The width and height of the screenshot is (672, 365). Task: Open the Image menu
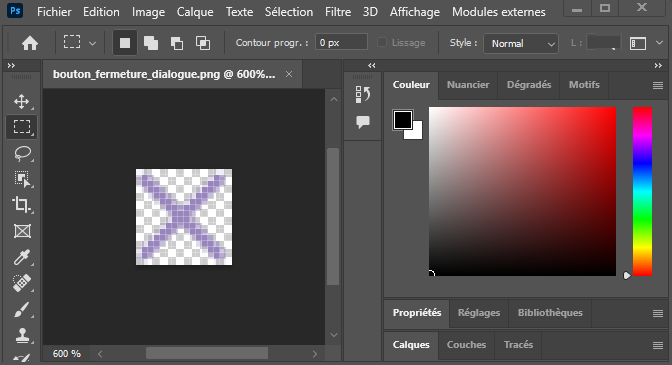(x=148, y=12)
